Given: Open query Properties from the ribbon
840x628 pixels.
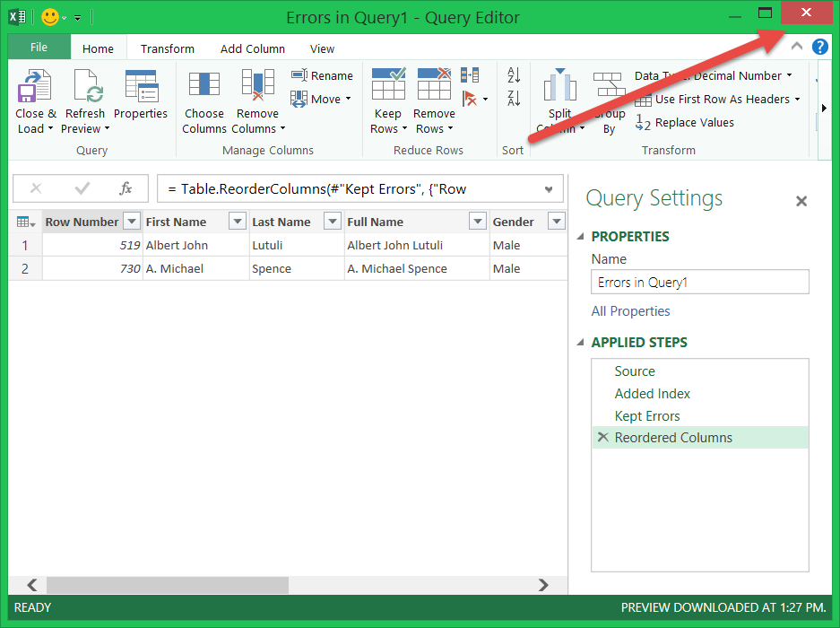Looking at the screenshot, I should 141,86.
